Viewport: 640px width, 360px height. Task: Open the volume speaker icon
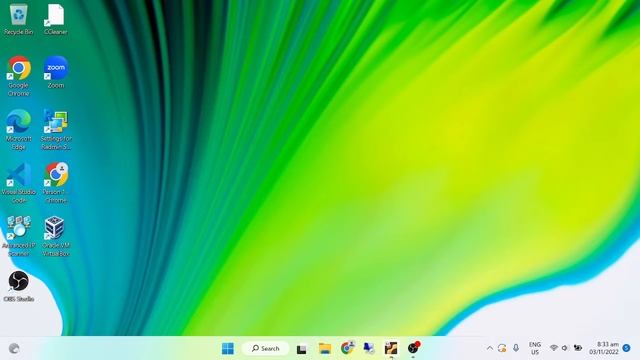click(x=565, y=348)
